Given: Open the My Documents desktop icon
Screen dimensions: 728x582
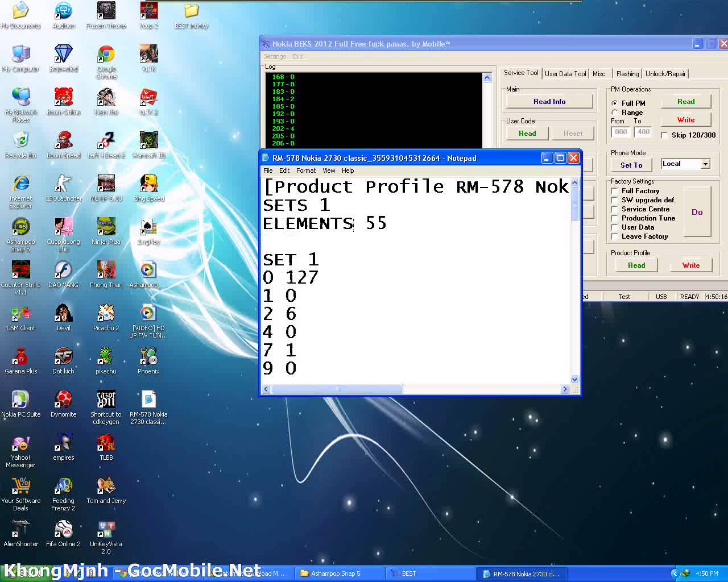Looking at the screenshot, I should click(x=20, y=15).
